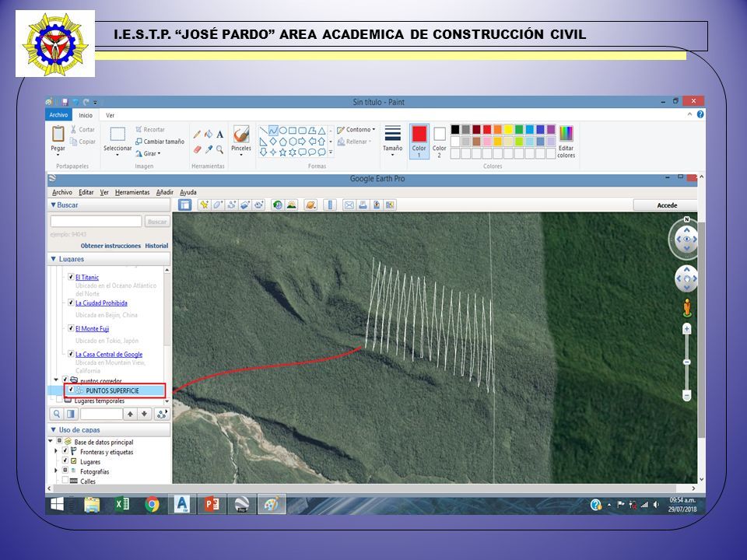The image size is (747, 560).
Task: Toggle the PUNTOS SUPERFICIE checkbox
Action: point(71,390)
